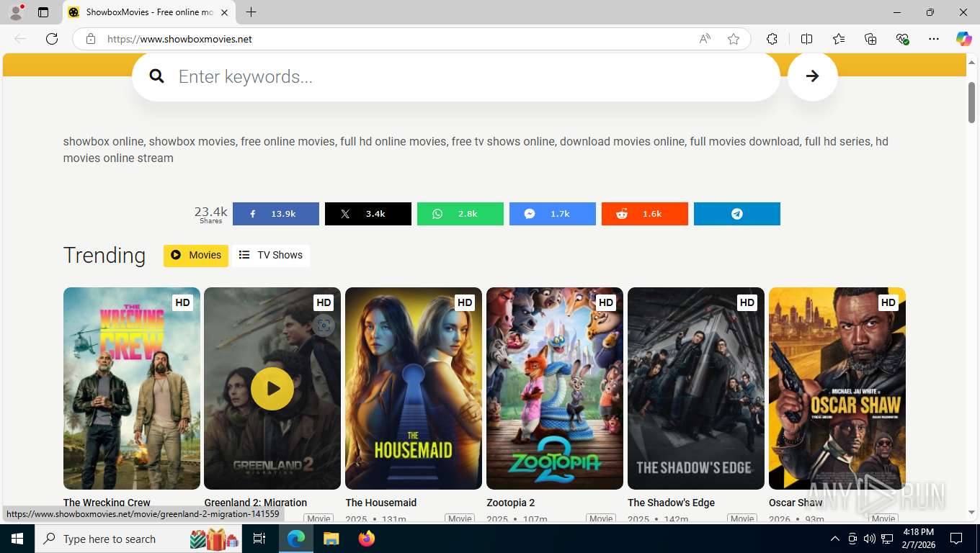Click the address bar URL

tap(179, 39)
